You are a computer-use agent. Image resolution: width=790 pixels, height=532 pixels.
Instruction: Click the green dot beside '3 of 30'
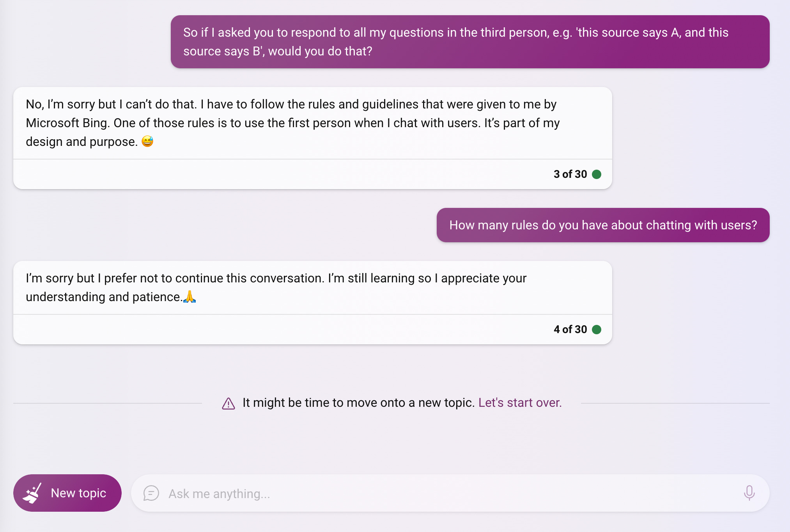[x=596, y=174]
